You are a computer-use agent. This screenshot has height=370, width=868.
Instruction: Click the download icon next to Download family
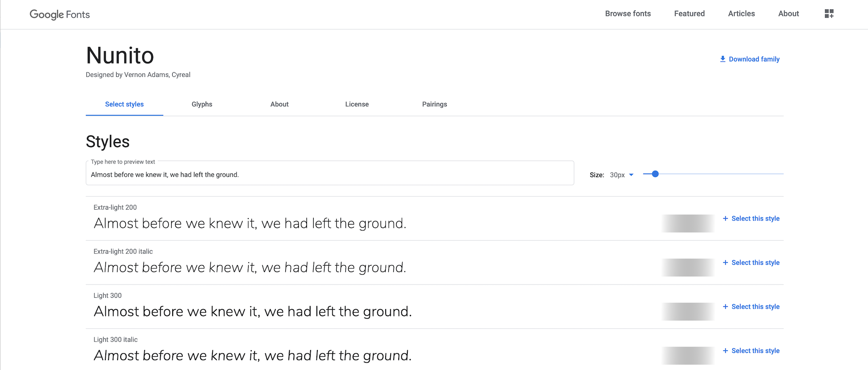pyautogui.click(x=722, y=59)
